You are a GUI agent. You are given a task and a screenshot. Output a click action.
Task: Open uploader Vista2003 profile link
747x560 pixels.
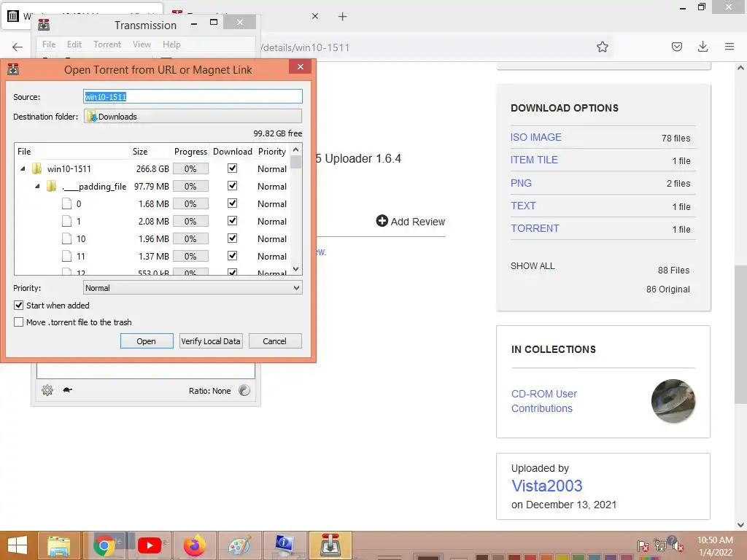coord(547,486)
